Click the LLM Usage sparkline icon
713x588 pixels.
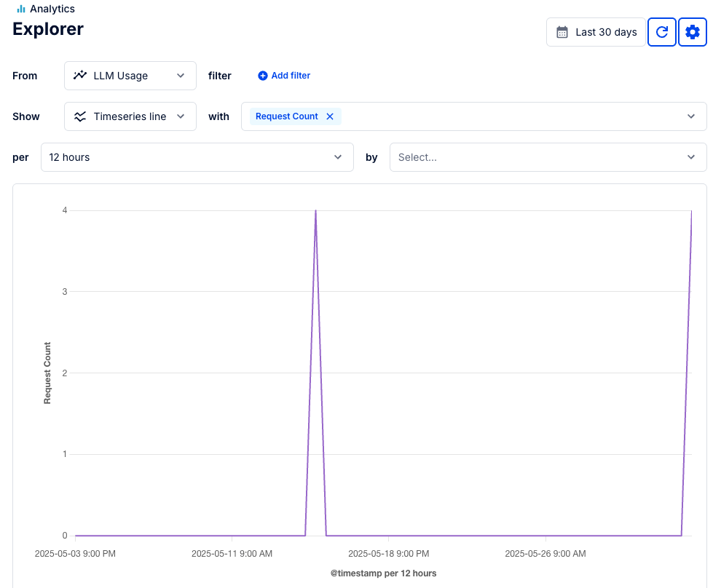pyautogui.click(x=80, y=76)
